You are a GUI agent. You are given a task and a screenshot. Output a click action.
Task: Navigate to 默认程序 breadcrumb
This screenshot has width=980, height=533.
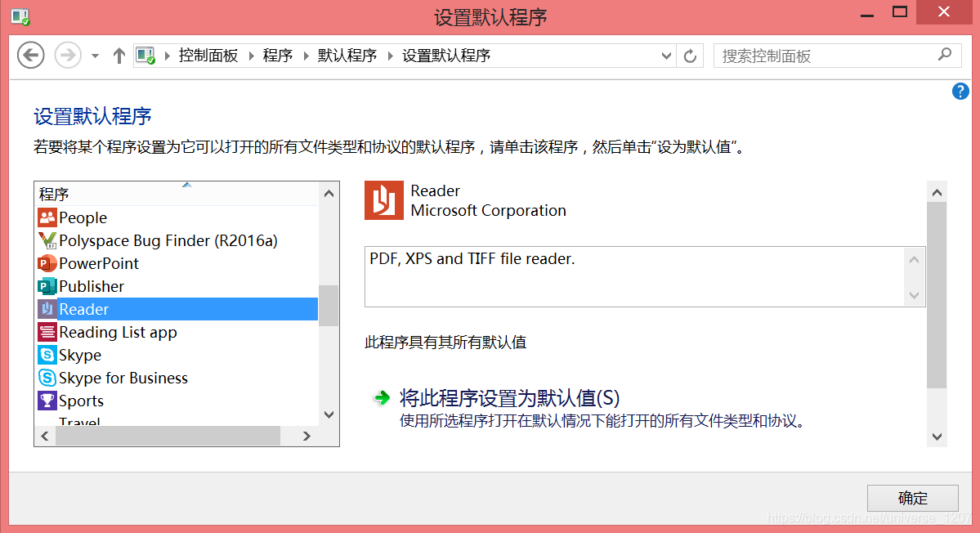[347, 56]
